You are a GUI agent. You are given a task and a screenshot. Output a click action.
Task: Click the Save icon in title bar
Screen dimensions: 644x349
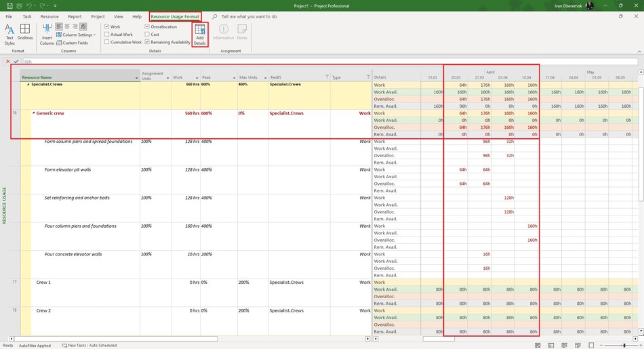pyautogui.click(x=9, y=5)
